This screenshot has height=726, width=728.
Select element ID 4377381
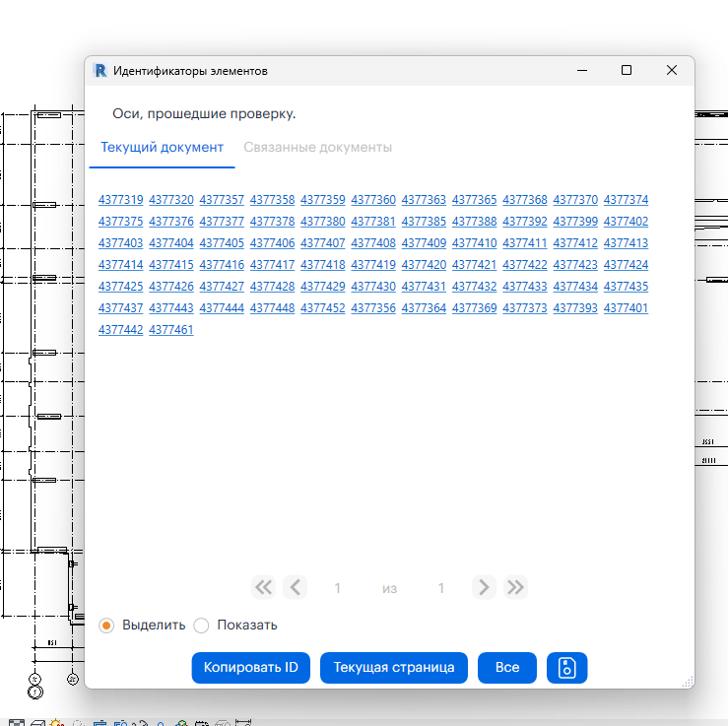373,222
